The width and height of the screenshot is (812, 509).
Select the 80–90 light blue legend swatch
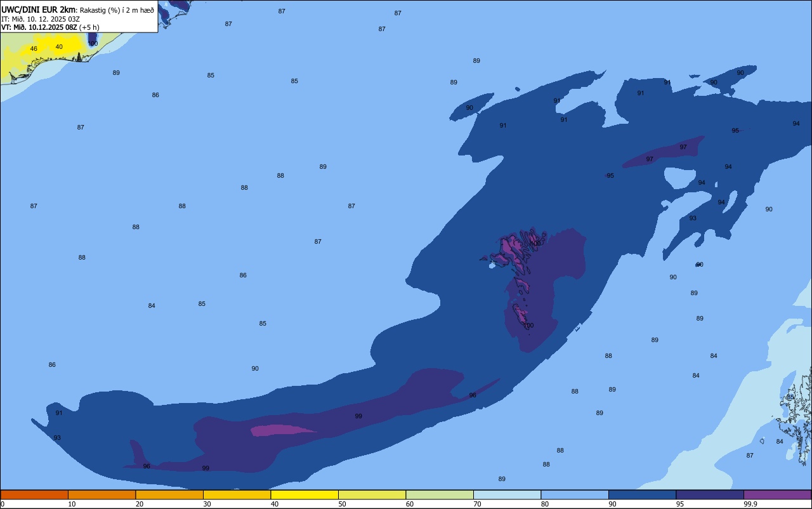575,494
